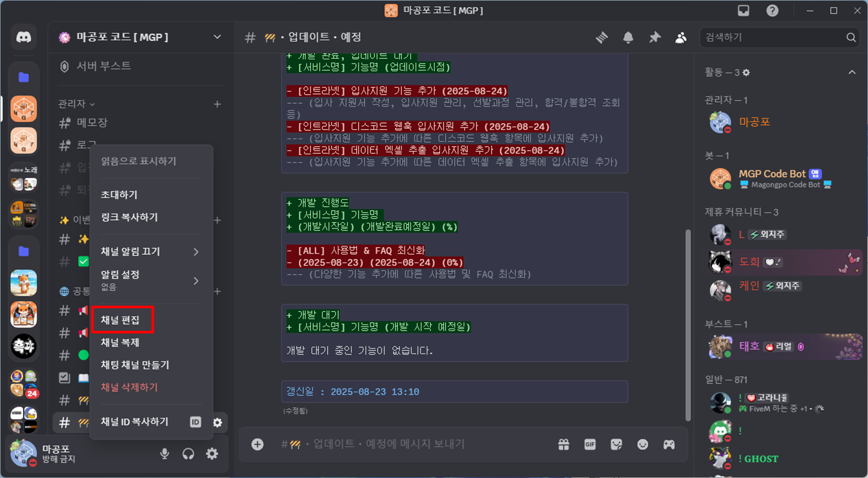Choose 링크 복사하기 from menu
The height and width of the screenshot is (478, 868).
pyautogui.click(x=151, y=217)
